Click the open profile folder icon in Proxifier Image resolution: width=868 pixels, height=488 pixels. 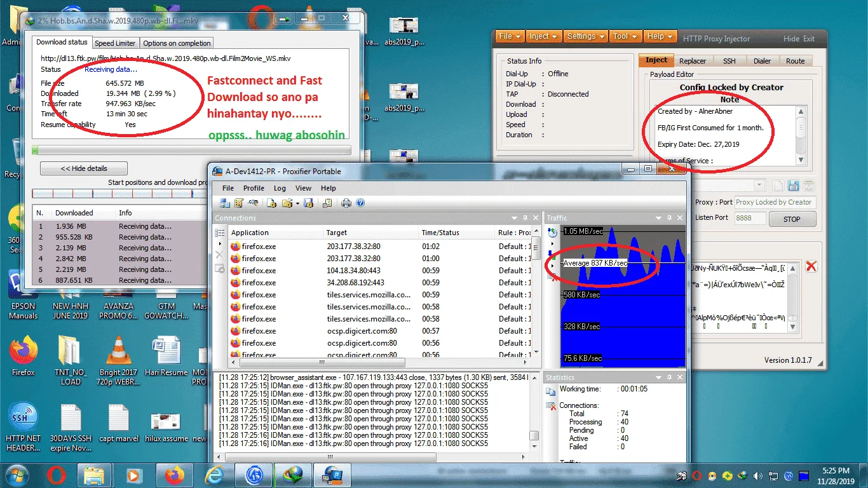pyautogui.click(x=287, y=203)
